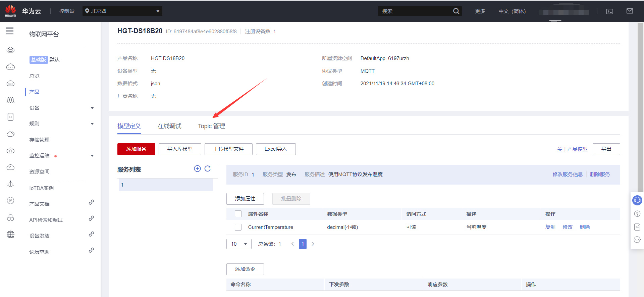Click the 上传模型文件 button

pyautogui.click(x=228, y=149)
